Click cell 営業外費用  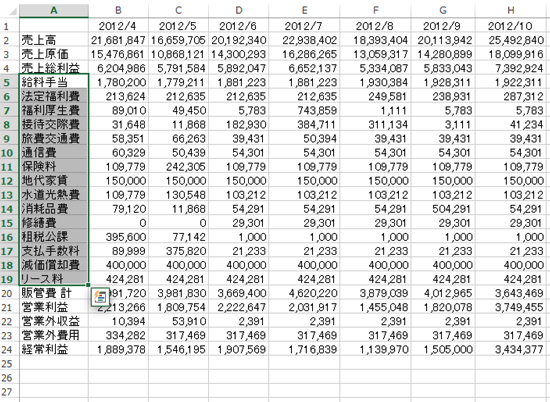coord(54,335)
